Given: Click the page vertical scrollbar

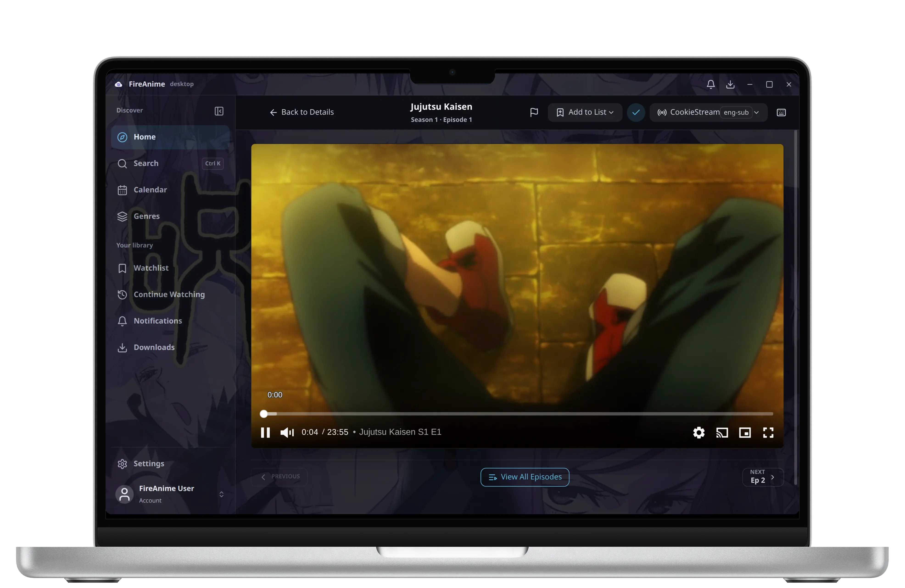Looking at the screenshot, I should [795, 307].
